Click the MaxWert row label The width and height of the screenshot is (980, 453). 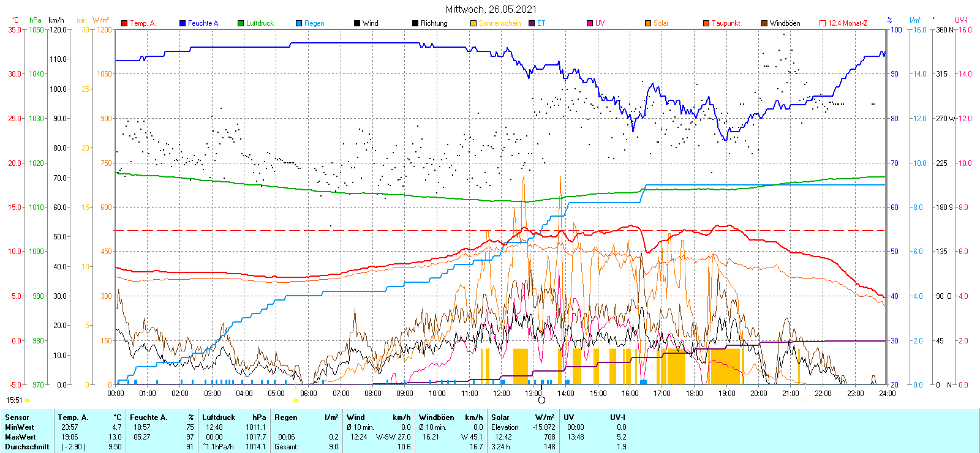coord(20,437)
